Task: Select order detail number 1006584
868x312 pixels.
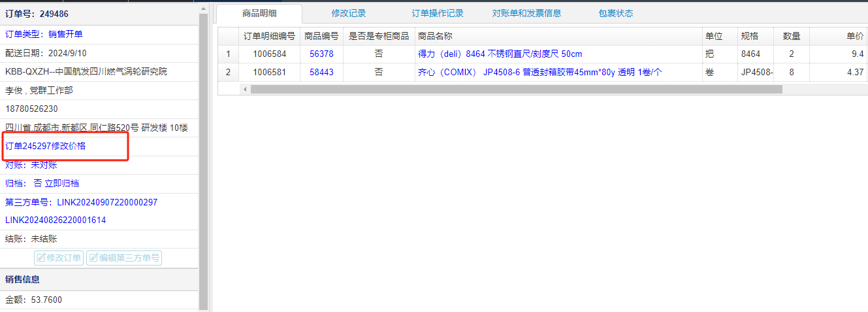Action: (x=270, y=54)
